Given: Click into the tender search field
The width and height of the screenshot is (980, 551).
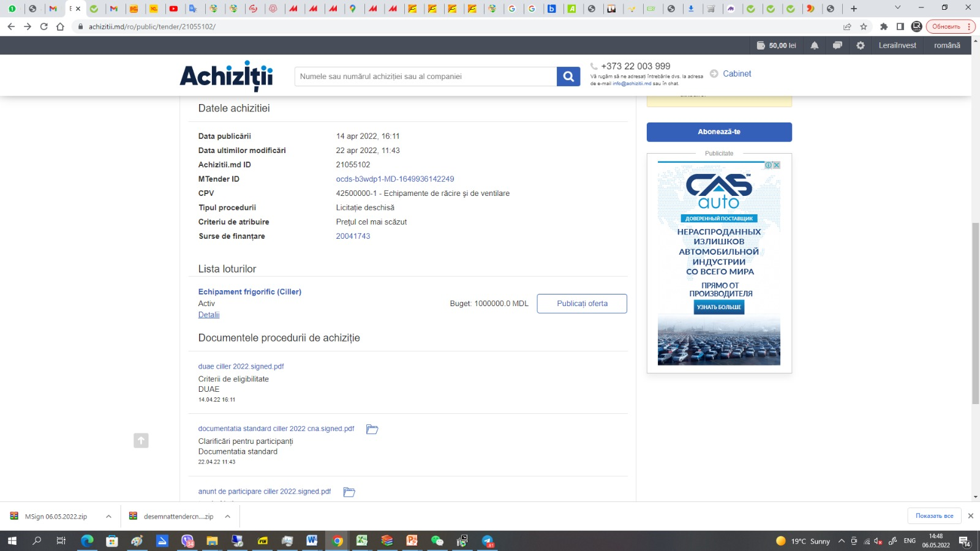Looking at the screenshot, I should pos(425,77).
